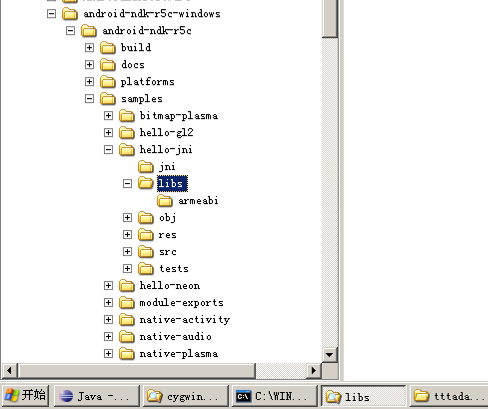488x409 pixels.
Task: Expand the tests folder
Action: (127, 269)
